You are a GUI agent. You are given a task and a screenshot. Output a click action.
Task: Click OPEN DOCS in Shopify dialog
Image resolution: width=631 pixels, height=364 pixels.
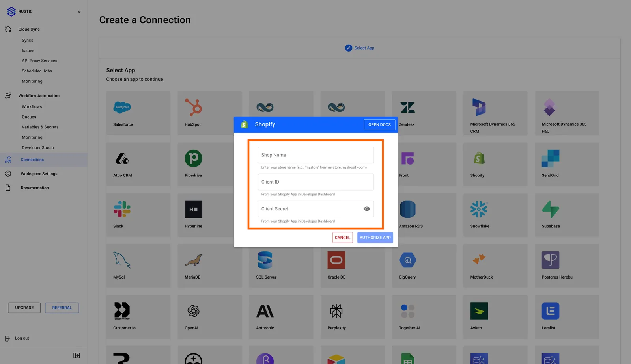point(379,124)
